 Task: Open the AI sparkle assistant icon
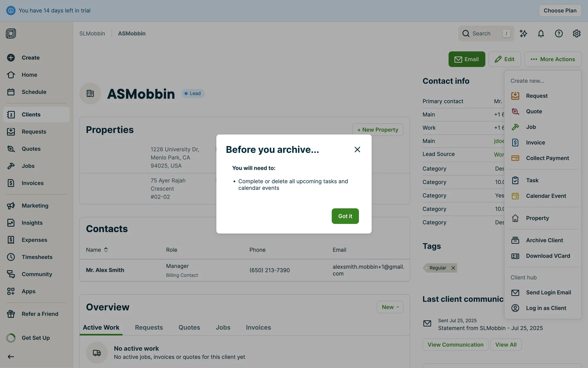pos(523,33)
